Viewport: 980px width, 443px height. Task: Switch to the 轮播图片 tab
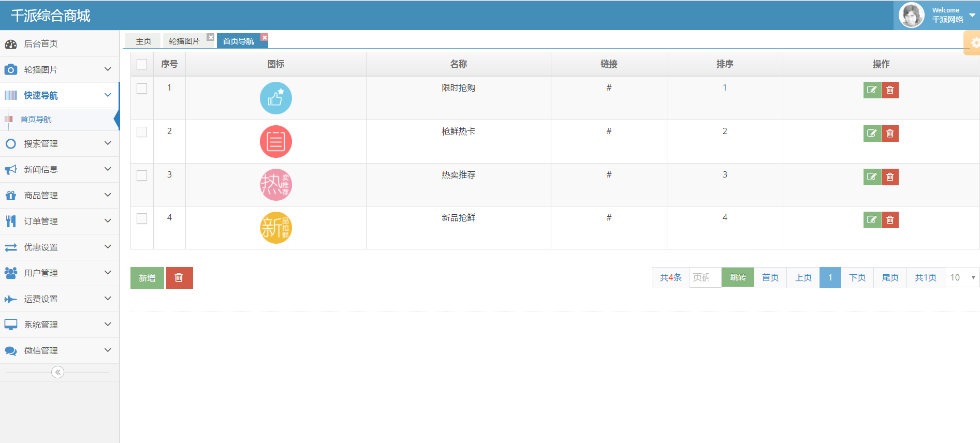(184, 41)
